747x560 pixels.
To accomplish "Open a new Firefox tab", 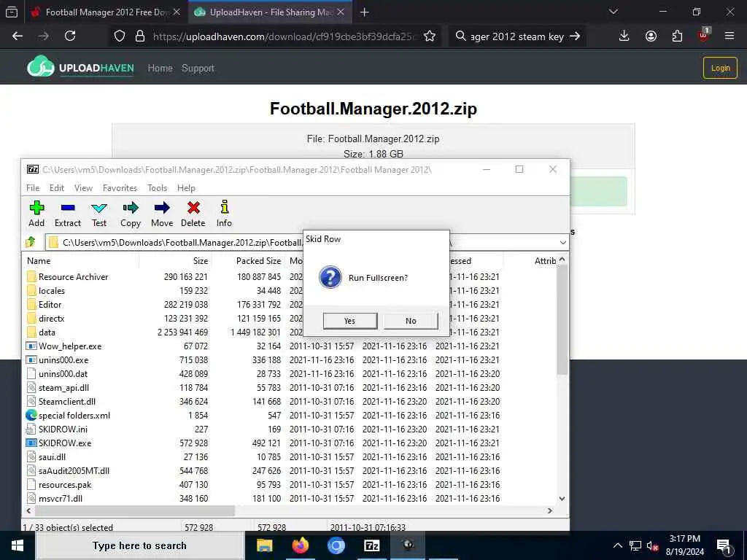I will (x=365, y=12).
